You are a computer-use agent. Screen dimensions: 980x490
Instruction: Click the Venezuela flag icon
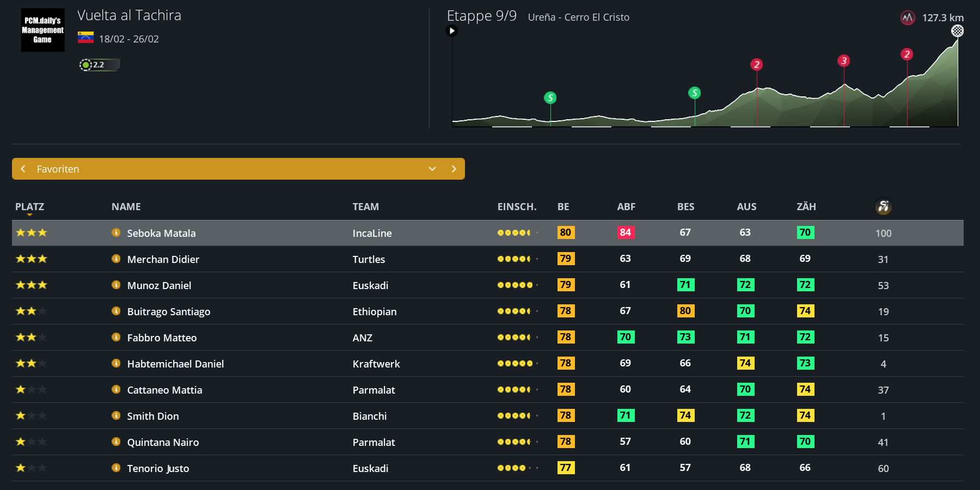(85, 38)
